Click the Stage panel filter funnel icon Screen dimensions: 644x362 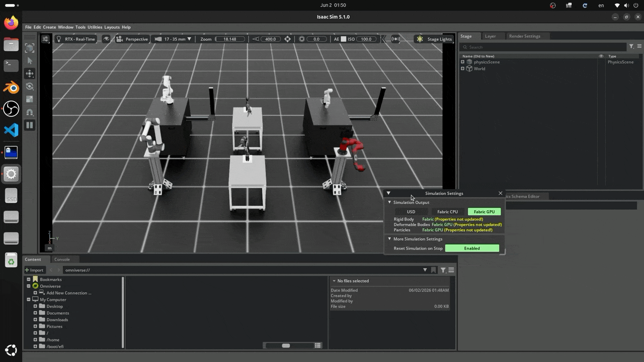[x=631, y=47]
